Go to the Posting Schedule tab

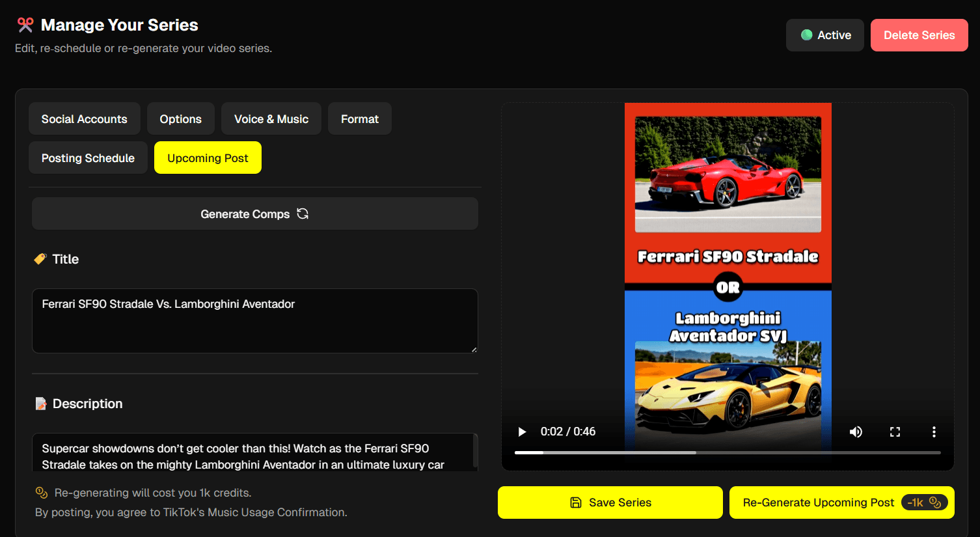point(88,158)
